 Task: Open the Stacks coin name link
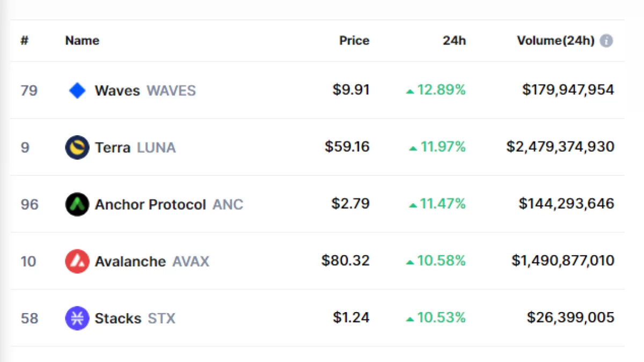118,318
